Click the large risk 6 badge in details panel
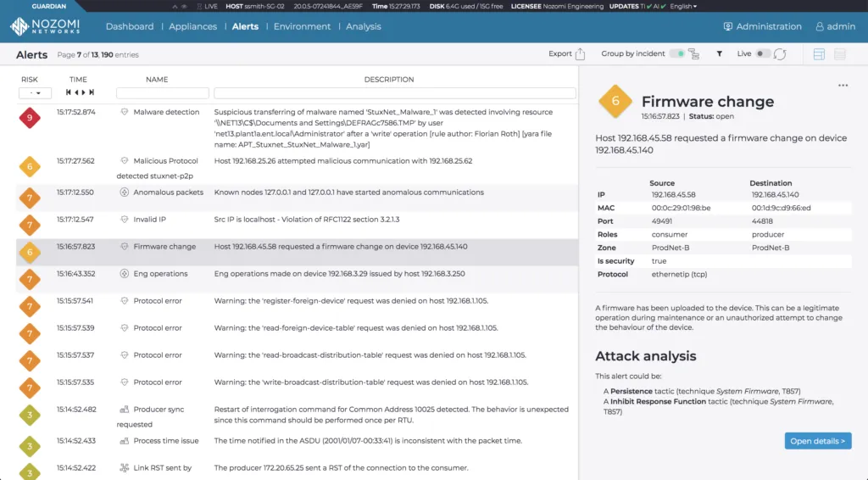868x480 pixels. tap(615, 101)
